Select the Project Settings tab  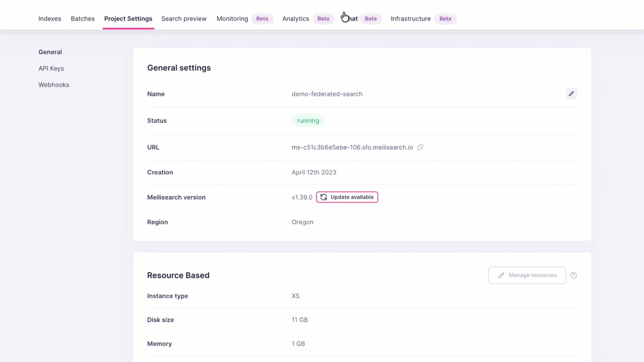[x=128, y=19]
